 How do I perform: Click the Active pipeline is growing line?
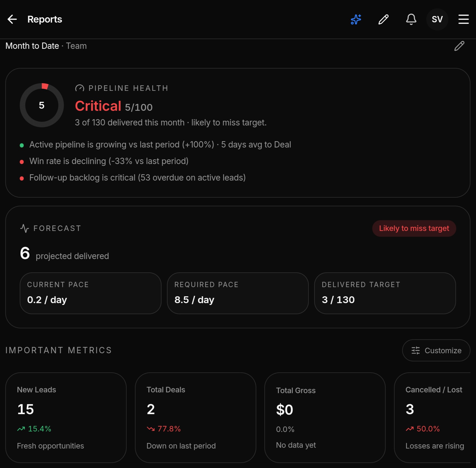(160, 145)
